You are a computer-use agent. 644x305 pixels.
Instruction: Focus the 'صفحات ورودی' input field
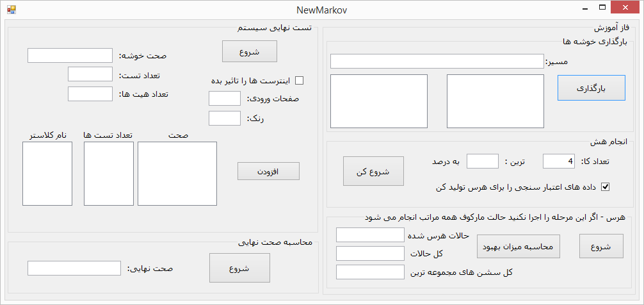point(224,99)
